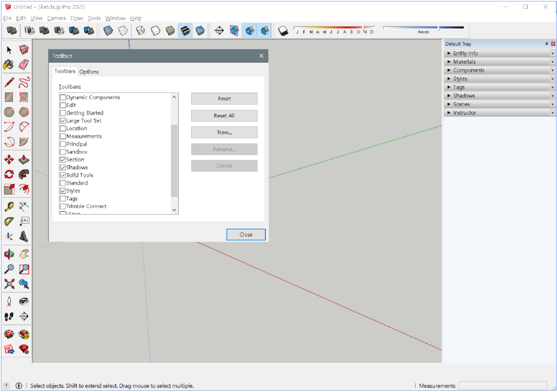Choose the Offset tool

[24, 189]
